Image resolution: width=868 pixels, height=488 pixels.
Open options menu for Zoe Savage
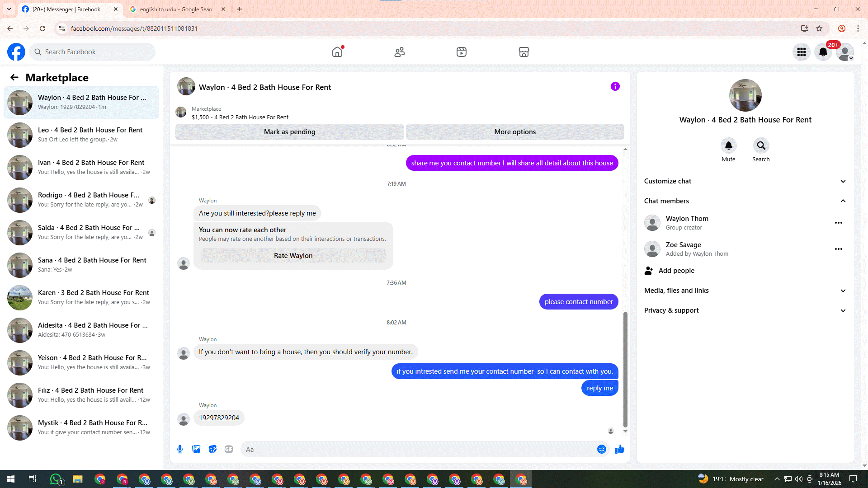tap(838, 249)
